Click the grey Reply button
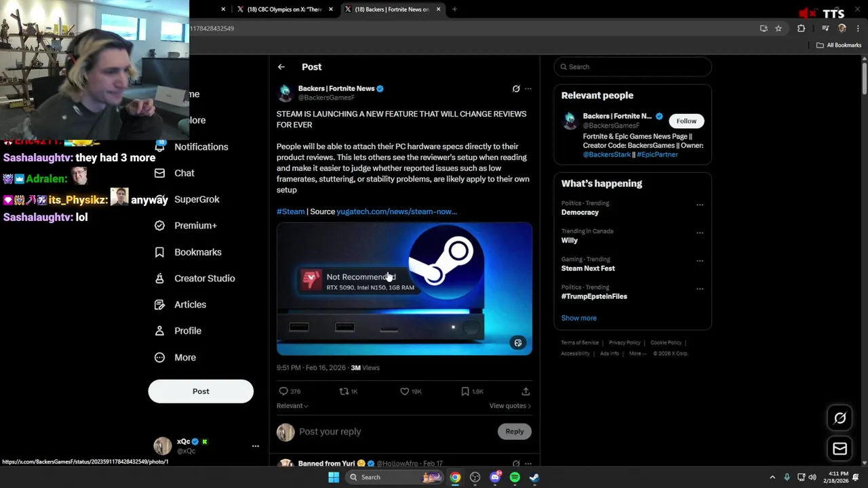Image resolution: width=868 pixels, height=488 pixels. coord(515,432)
